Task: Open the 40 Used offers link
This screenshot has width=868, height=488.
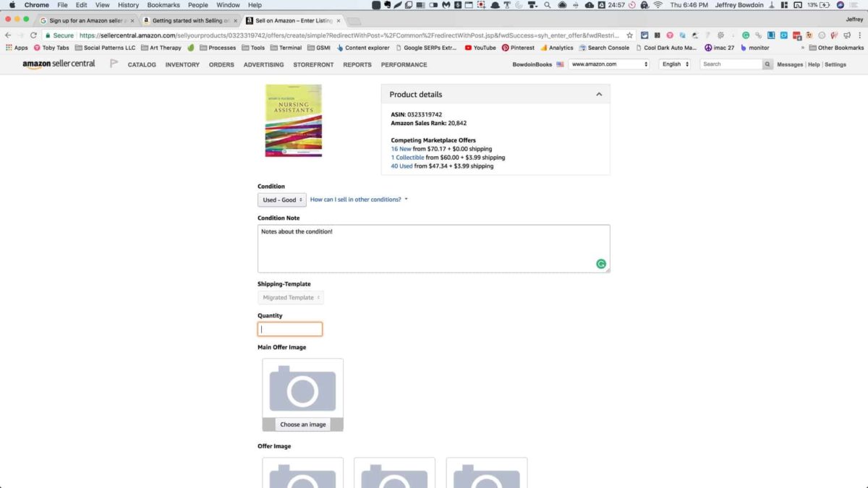Action: coord(402,166)
